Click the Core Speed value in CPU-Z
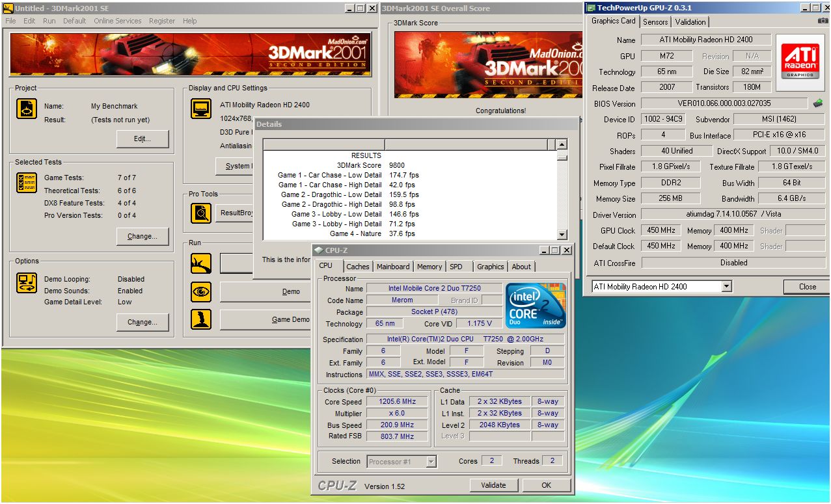The width and height of the screenshot is (831, 504). [398, 402]
